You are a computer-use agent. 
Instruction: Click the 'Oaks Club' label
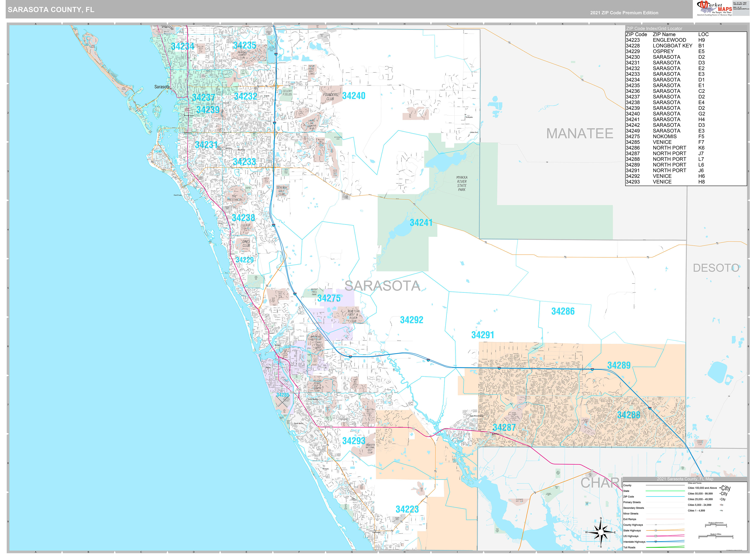click(x=246, y=244)
